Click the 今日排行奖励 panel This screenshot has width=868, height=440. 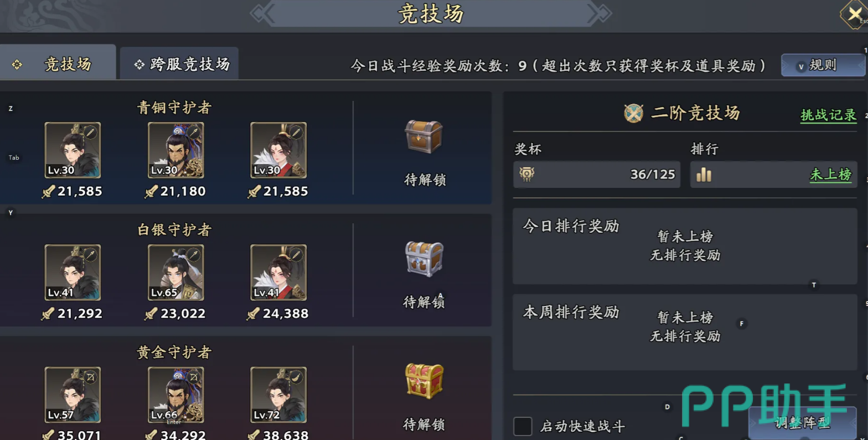[685, 246]
